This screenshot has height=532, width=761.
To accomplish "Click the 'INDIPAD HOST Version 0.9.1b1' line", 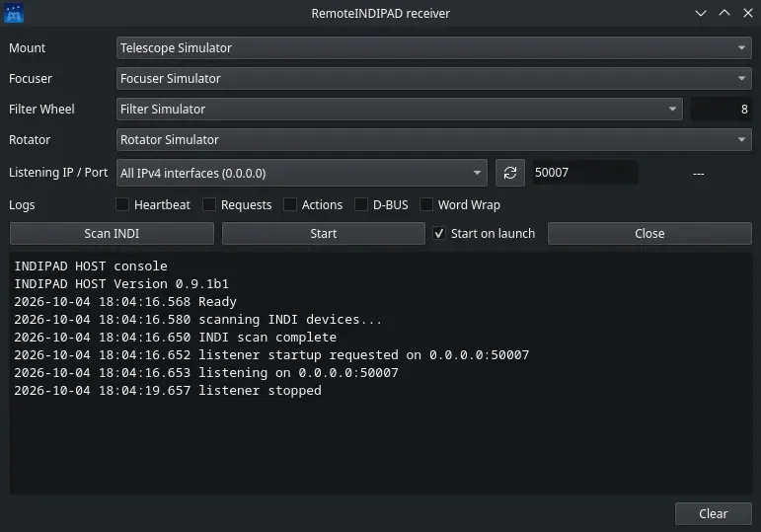I will [121, 284].
